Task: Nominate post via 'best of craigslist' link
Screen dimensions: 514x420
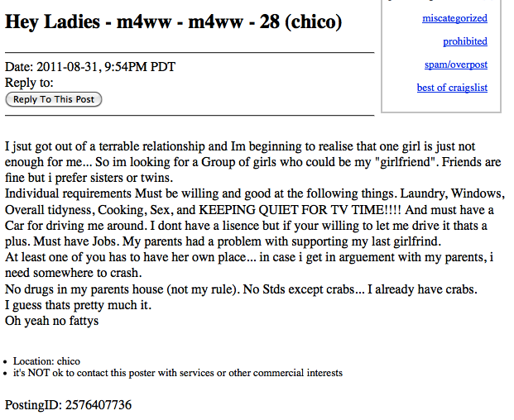Action: click(x=452, y=88)
